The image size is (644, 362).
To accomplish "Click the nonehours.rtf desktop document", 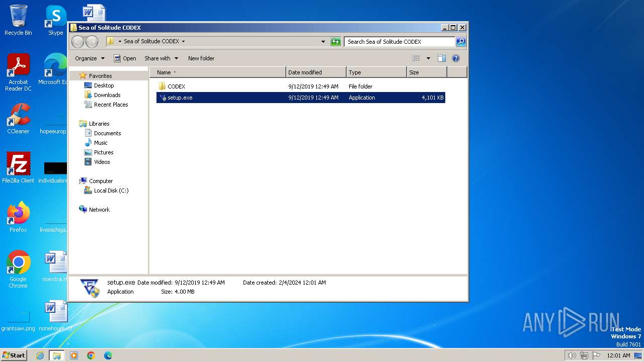I will point(55,316).
